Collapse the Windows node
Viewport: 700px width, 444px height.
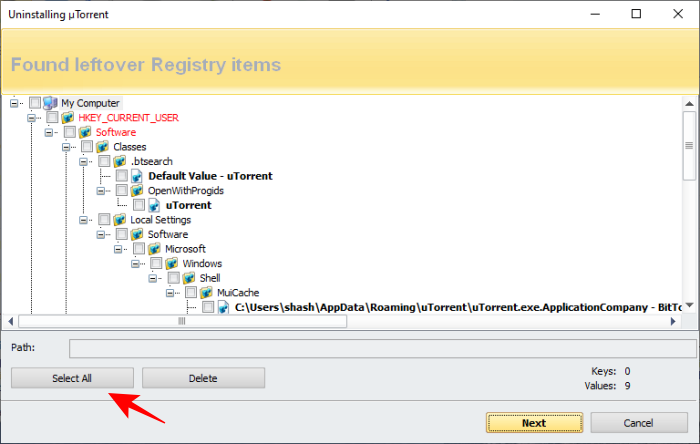coord(135,264)
